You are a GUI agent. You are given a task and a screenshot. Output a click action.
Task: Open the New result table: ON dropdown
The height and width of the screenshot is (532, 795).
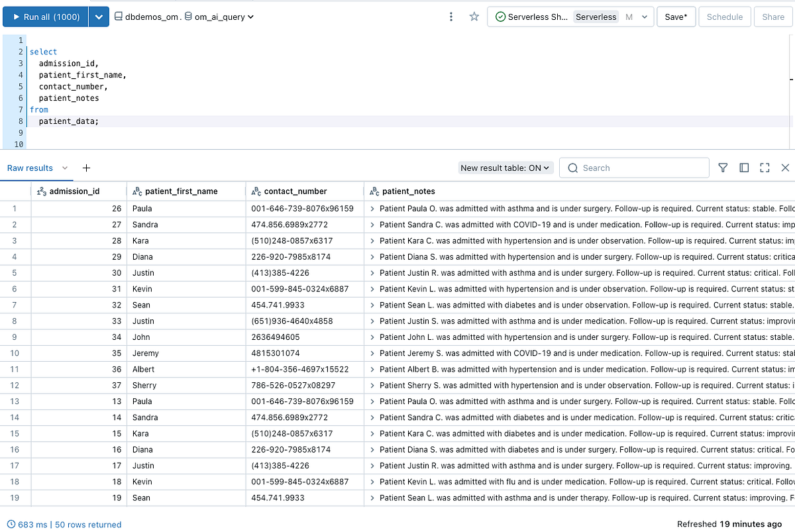click(505, 168)
